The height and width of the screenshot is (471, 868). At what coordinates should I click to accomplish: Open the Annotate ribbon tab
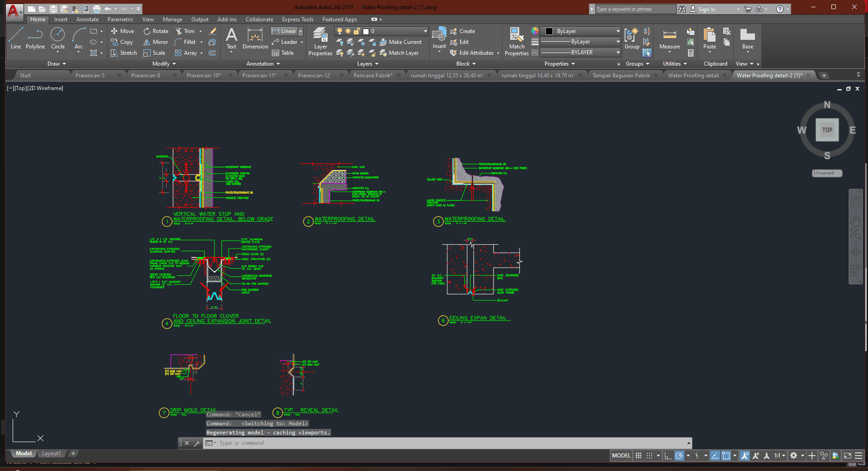(87, 19)
